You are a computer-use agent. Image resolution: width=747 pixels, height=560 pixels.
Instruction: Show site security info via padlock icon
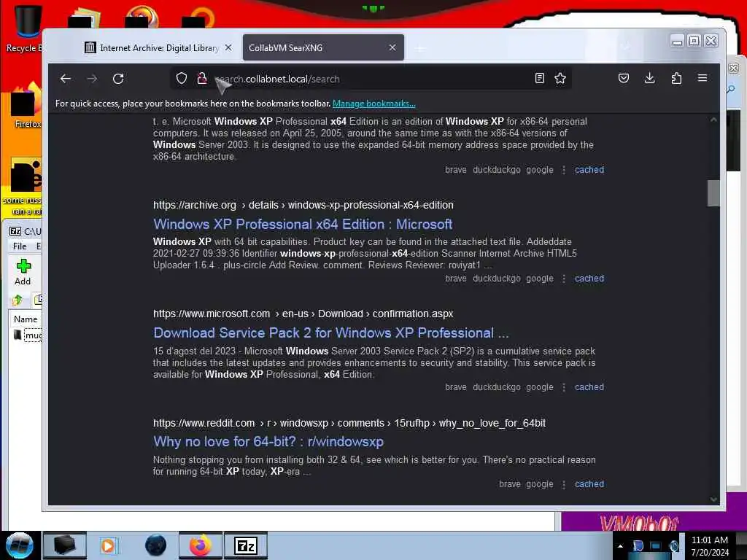tap(202, 78)
